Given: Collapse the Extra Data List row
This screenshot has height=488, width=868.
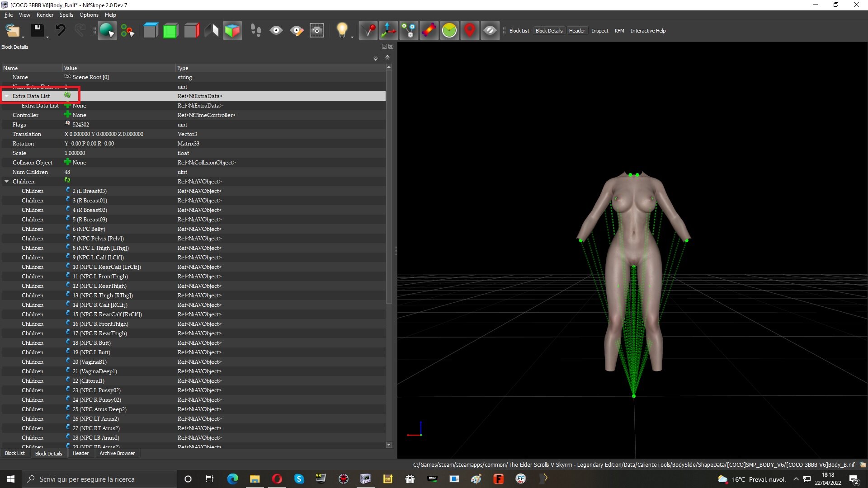Looking at the screenshot, I should [7, 96].
